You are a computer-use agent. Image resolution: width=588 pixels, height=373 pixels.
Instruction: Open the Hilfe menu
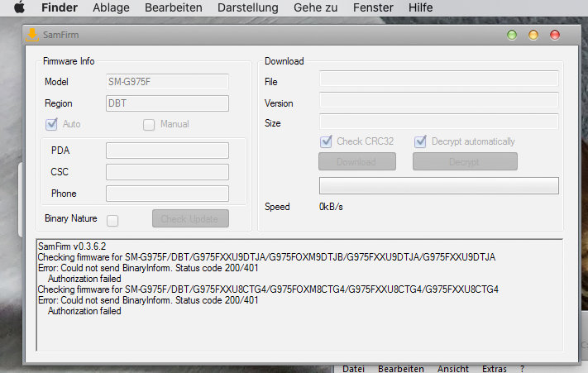[420, 7]
